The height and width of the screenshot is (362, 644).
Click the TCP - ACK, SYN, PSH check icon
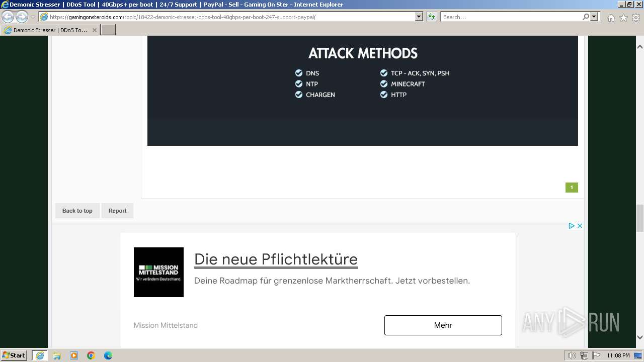[x=384, y=73]
